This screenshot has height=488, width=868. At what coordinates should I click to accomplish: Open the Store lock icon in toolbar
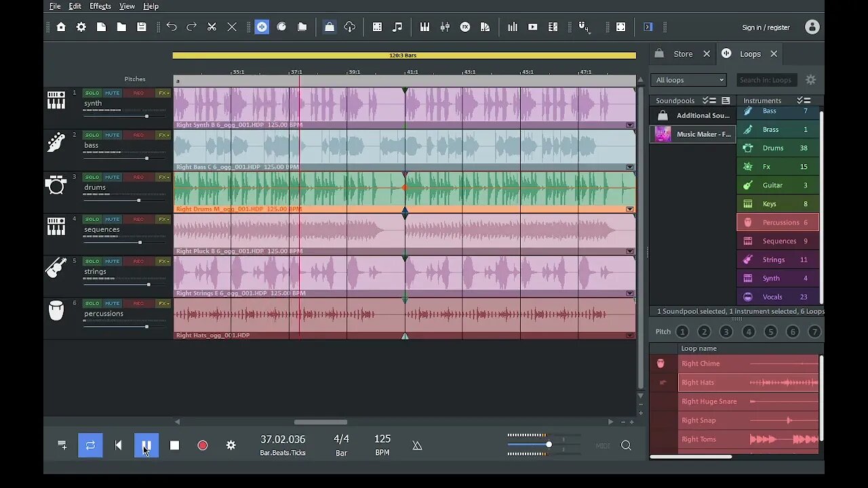pos(329,27)
